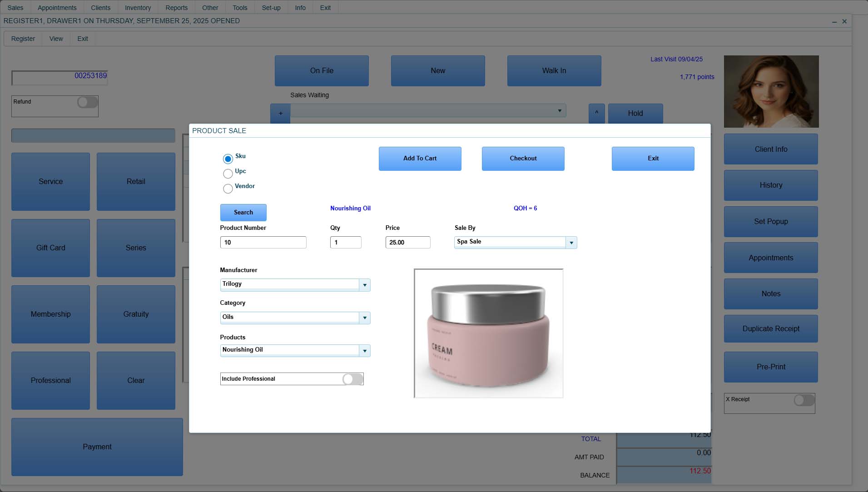Open the Inventory menu

pos(138,8)
